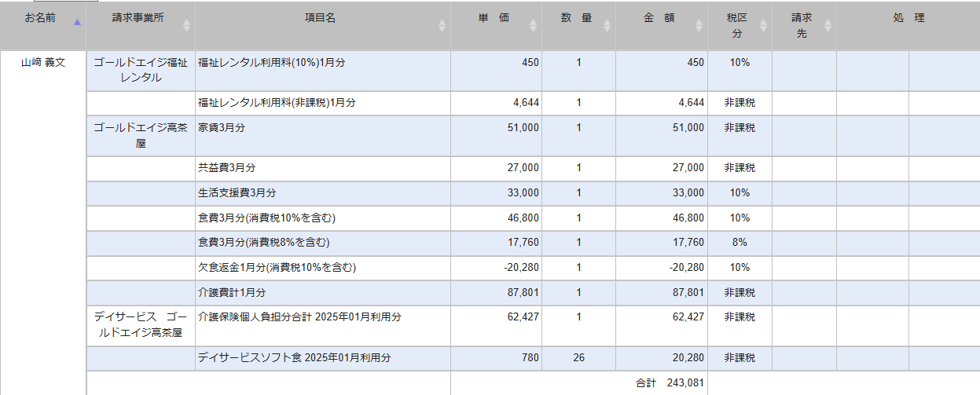The width and height of the screenshot is (980, 395).
Task: Click the 共益費3月分 item
Action: coord(227,168)
